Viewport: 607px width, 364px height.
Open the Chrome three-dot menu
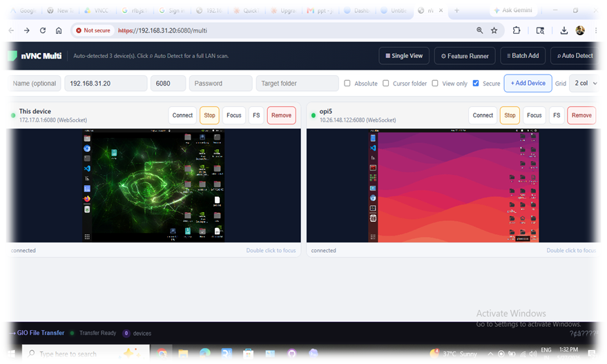[596, 30]
